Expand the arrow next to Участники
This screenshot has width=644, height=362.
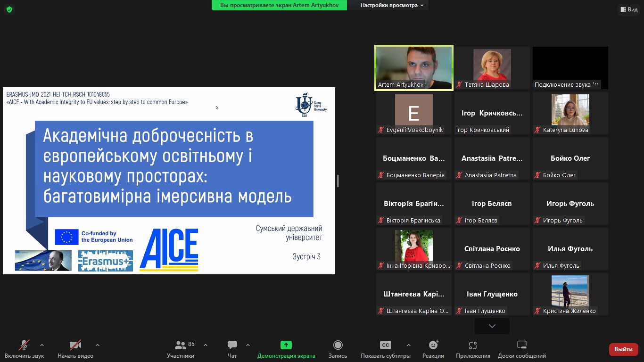pyautogui.click(x=206, y=345)
